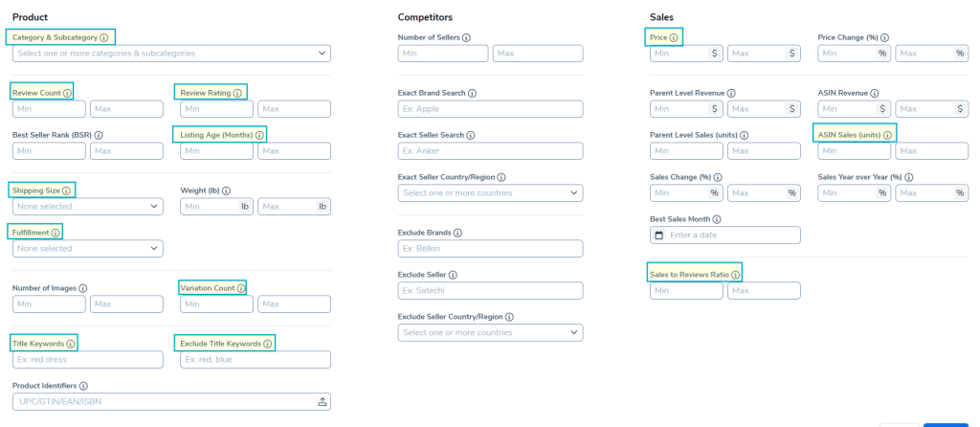This screenshot has width=980, height=427.
Task: Click info icon next to Fulfillment label
Action: pos(56,233)
